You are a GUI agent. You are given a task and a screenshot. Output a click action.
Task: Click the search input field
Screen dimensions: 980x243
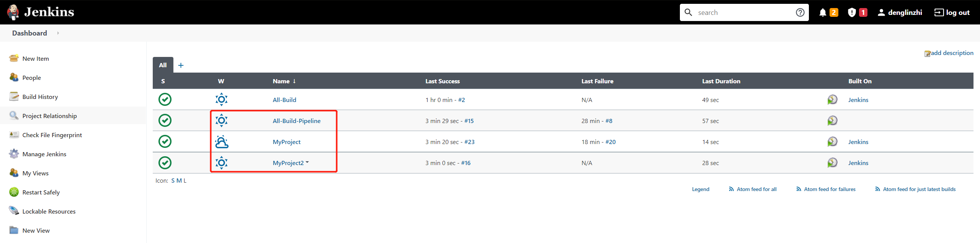click(x=744, y=13)
